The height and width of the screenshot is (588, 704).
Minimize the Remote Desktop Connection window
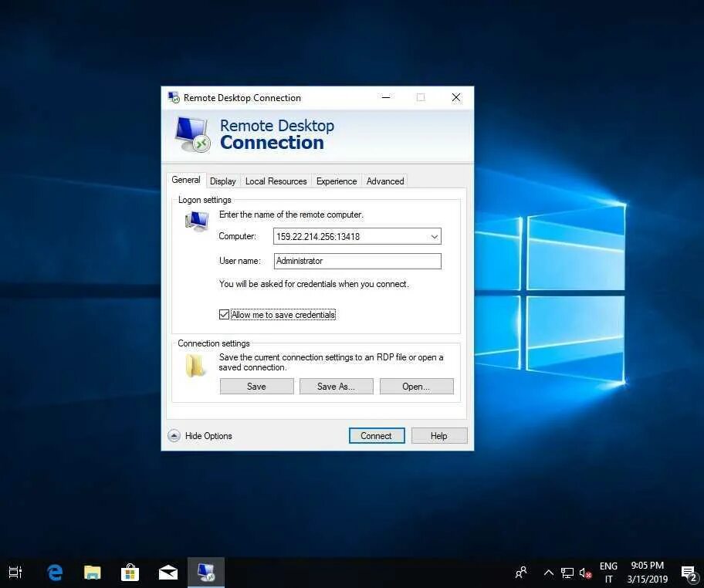386,97
